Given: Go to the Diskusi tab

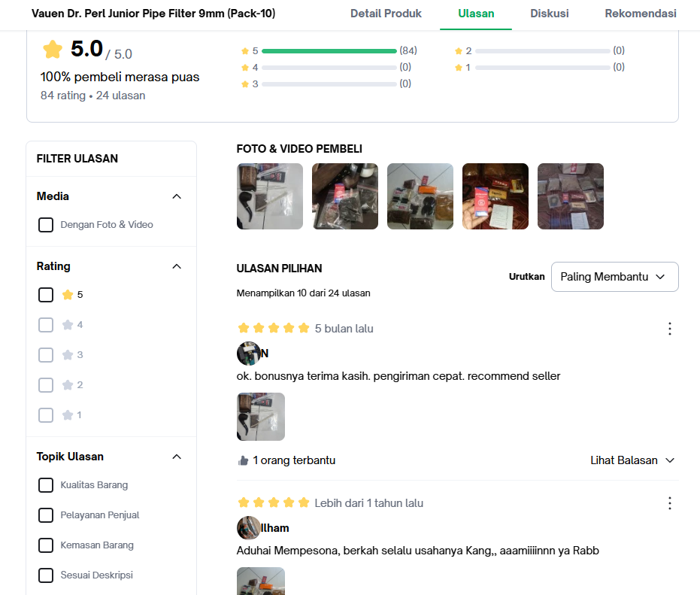Looking at the screenshot, I should (549, 14).
